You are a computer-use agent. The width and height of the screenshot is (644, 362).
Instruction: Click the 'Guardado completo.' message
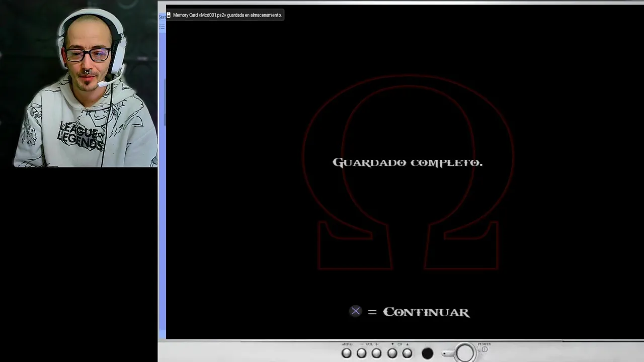pyautogui.click(x=408, y=162)
